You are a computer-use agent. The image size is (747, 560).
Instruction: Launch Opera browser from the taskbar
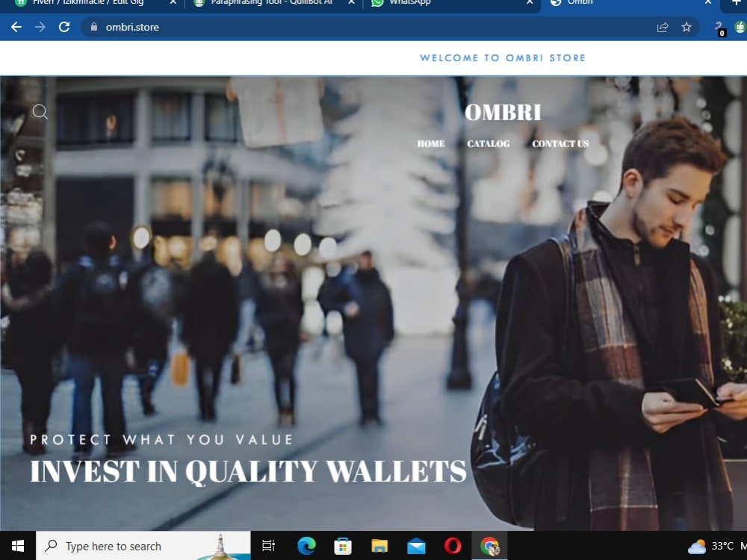[453, 546]
